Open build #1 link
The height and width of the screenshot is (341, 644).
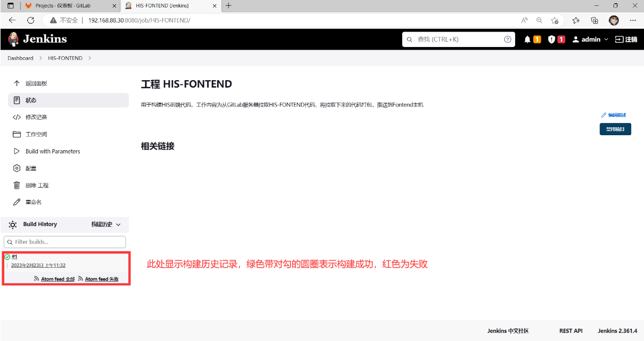tap(14, 257)
